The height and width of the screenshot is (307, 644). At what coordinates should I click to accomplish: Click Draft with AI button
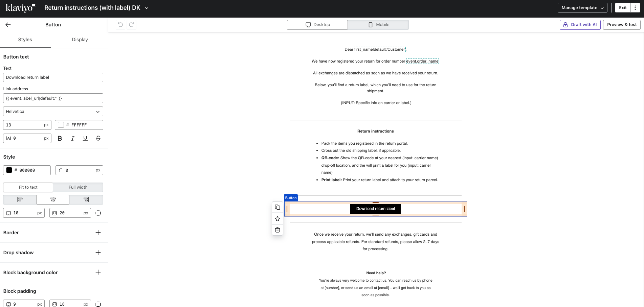coord(580,25)
